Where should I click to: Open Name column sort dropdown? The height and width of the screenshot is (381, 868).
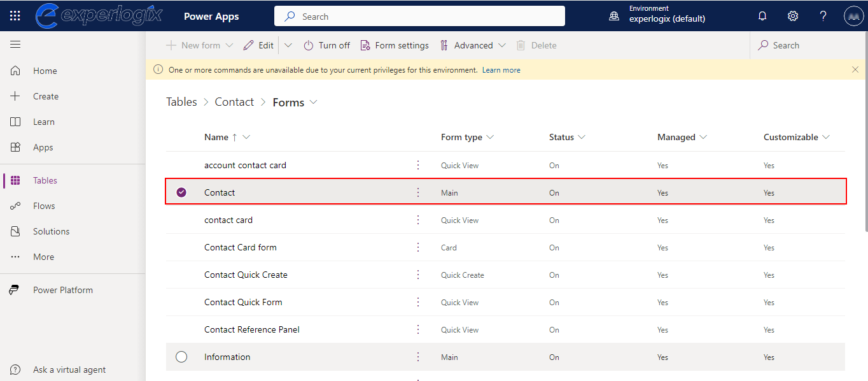pyautogui.click(x=247, y=137)
